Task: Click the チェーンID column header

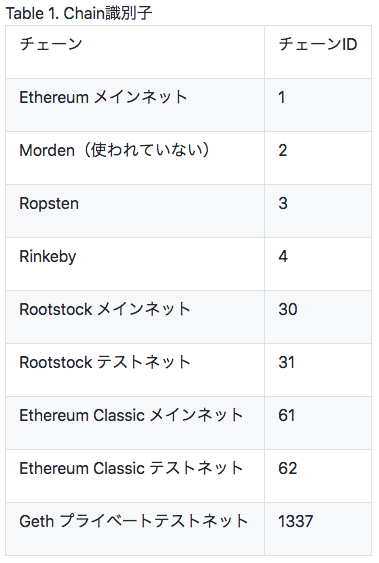Action: (318, 44)
